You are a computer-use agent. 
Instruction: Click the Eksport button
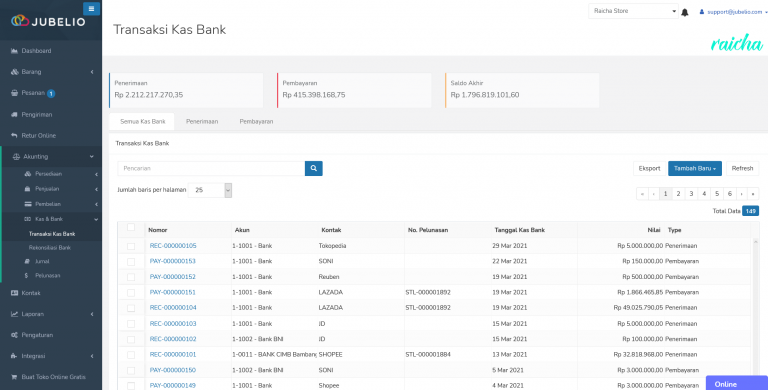point(649,169)
